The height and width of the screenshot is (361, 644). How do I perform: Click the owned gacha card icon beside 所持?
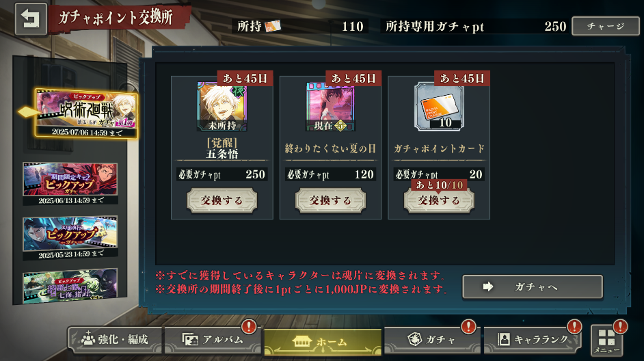tap(273, 26)
